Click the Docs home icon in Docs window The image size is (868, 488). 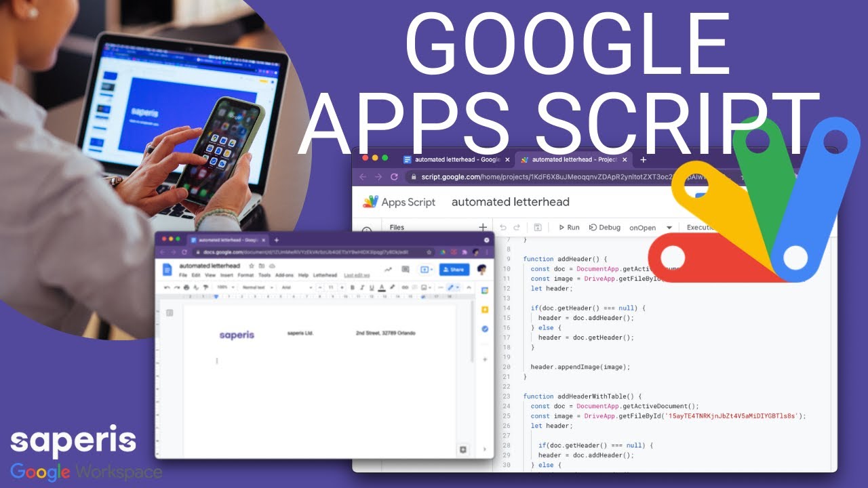pos(167,270)
